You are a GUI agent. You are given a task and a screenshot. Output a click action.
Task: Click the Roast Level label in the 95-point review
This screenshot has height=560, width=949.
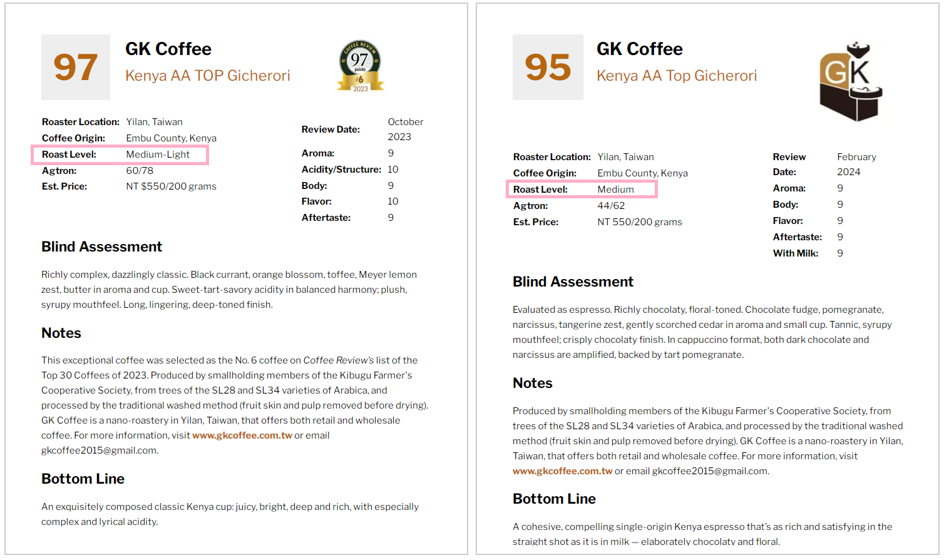(540, 190)
